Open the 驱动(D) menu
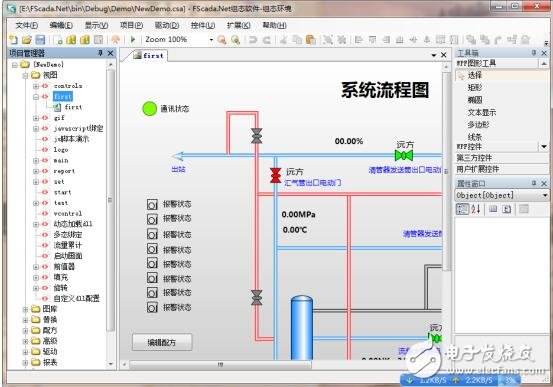 pyautogui.click(x=167, y=25)
